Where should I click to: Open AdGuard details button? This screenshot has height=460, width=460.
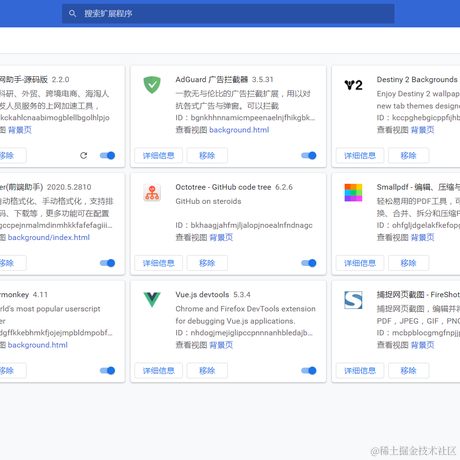(x=159, y=155)
